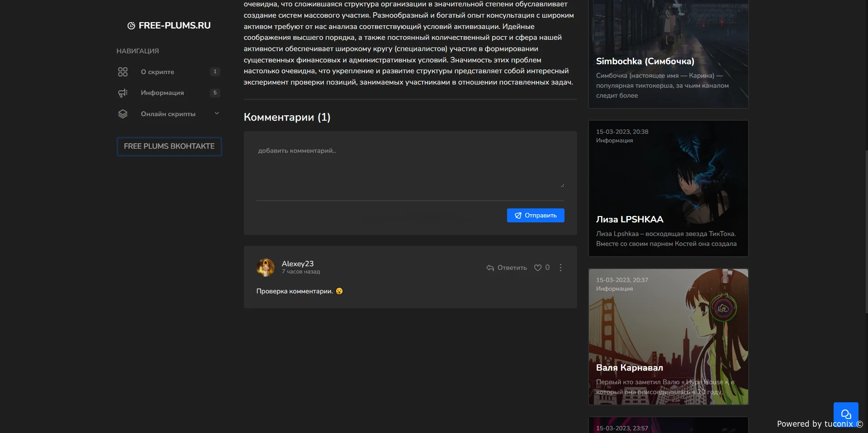868x433 pixels.
Task: Open the FREE-PLUMS.RU site title link
Action: click(175, 26)
